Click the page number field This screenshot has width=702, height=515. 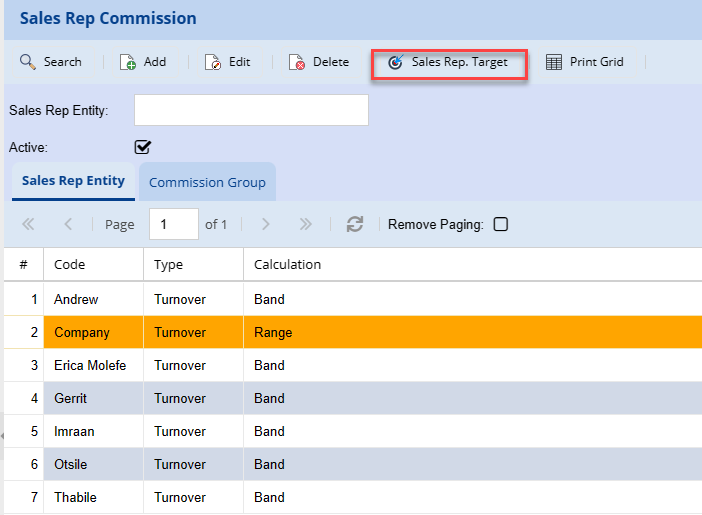173,224
